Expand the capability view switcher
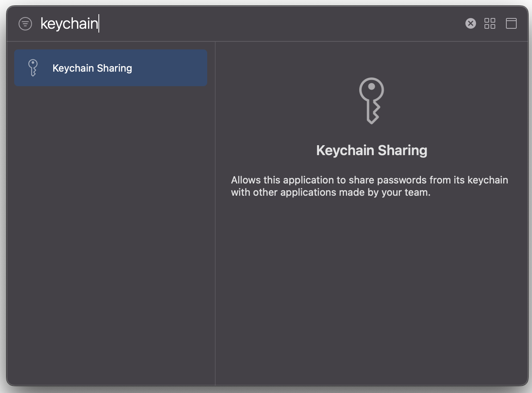The height and width of the screenshot is (393, 532). click(x=489, y=23)
